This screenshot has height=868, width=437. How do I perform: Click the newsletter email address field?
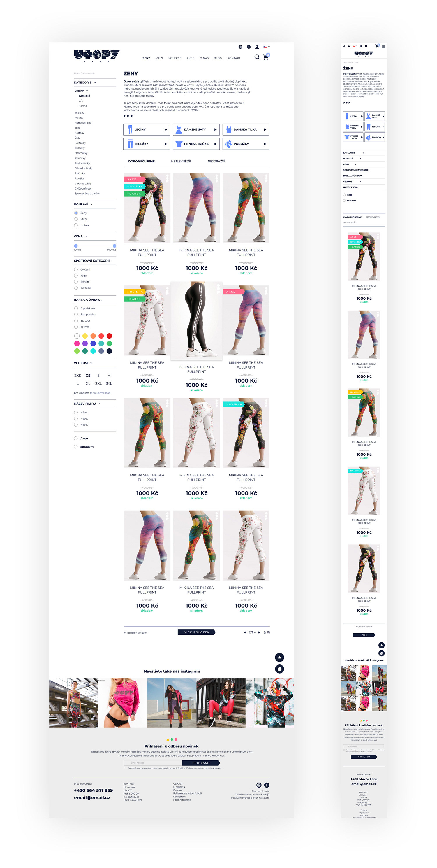pos(153,762)
